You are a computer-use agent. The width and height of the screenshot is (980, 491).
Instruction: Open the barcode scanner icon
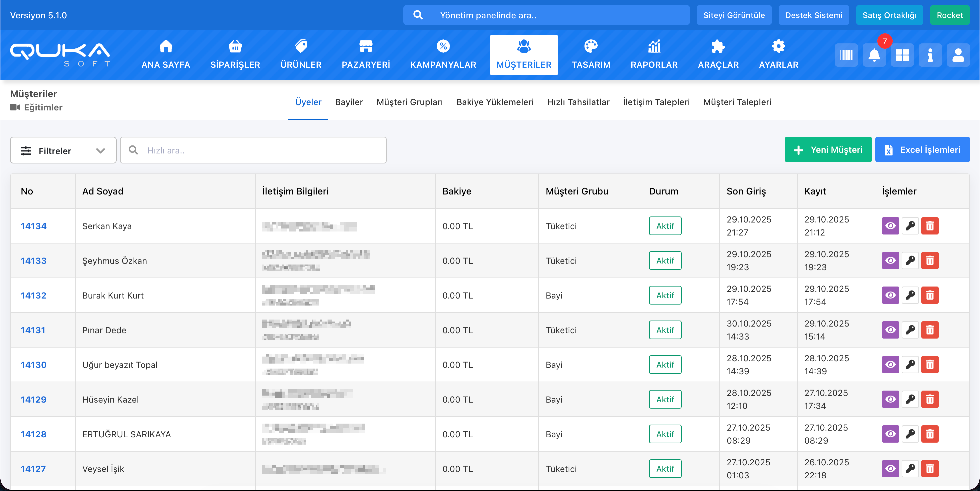846,55
